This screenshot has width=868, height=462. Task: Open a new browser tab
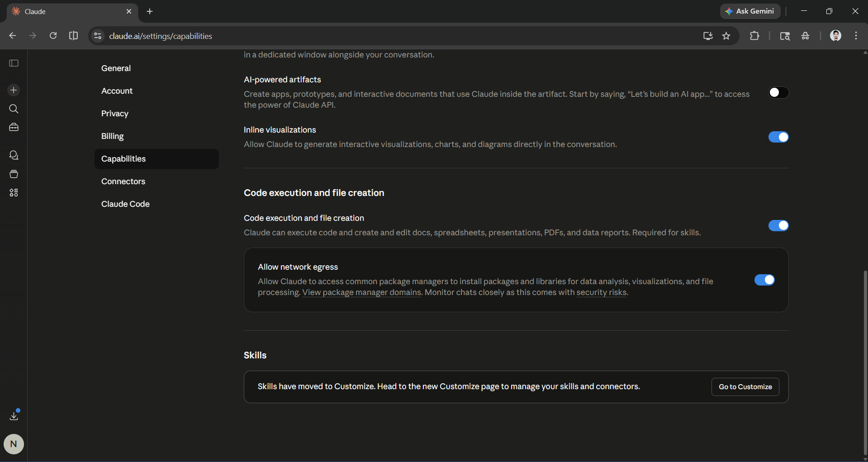pos(150,11)
